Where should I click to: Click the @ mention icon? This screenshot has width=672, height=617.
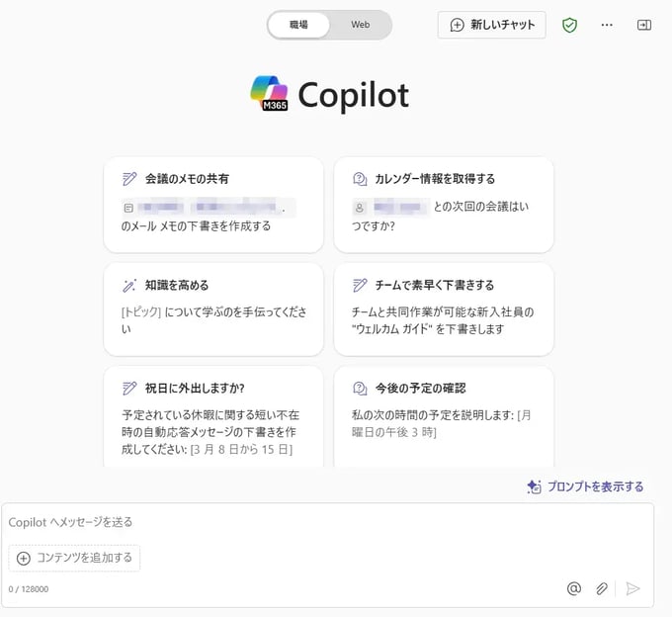coord(574,588)
